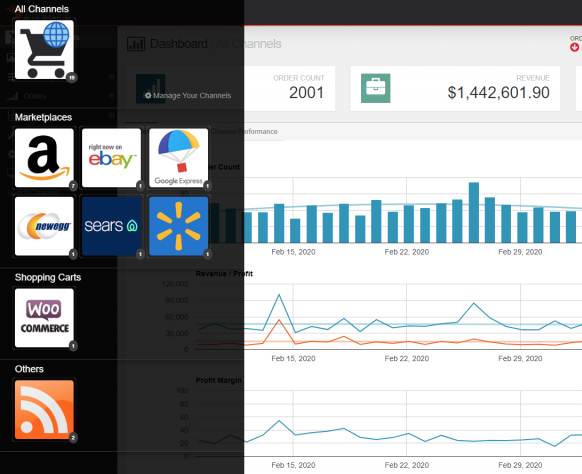Click the Profit Margin chart title
582x474 pixels.
[218, 380]
